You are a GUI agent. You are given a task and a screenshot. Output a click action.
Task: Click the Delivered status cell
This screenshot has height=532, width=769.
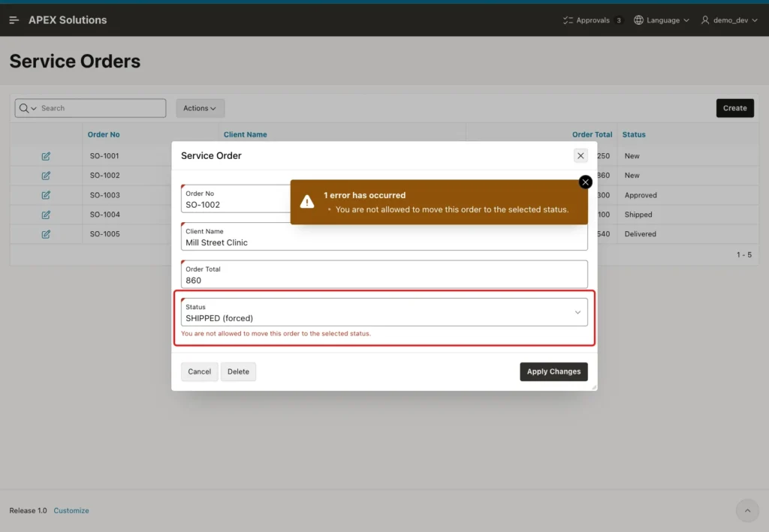[x=640, y=234]
